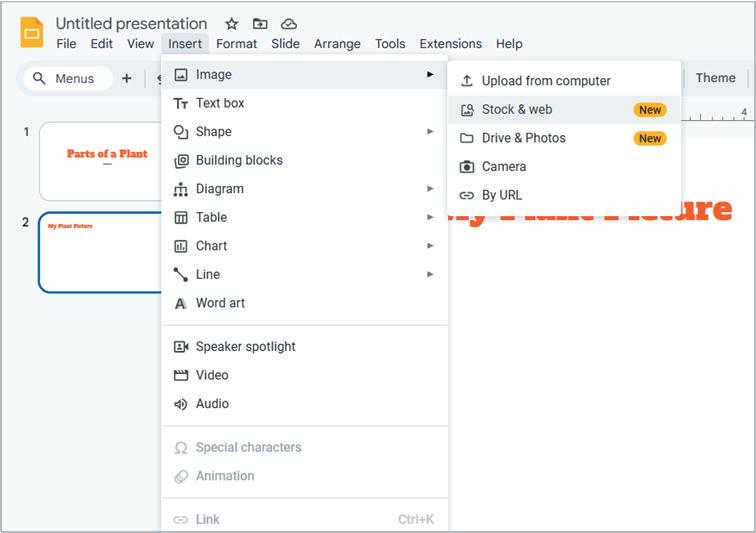Screen dimensions: 756x533
Task: Open the Theme button
Action: (715, 78)
